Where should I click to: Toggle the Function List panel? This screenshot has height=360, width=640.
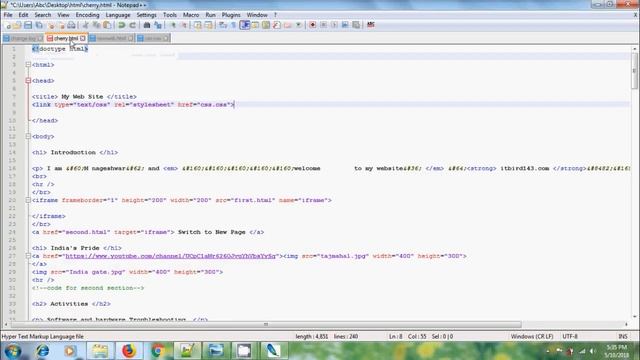click(x=277, y=25)
